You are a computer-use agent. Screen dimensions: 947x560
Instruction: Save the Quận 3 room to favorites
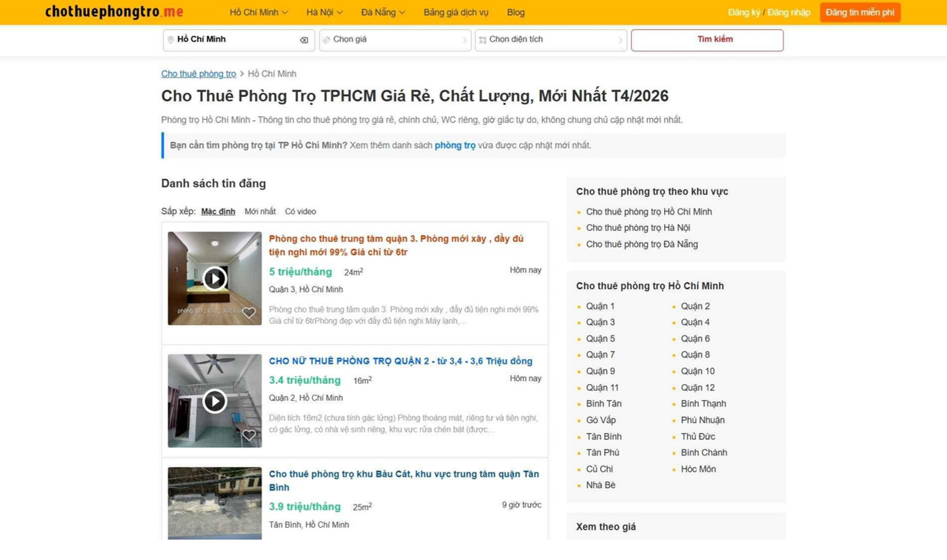click(x=249, y=313)
